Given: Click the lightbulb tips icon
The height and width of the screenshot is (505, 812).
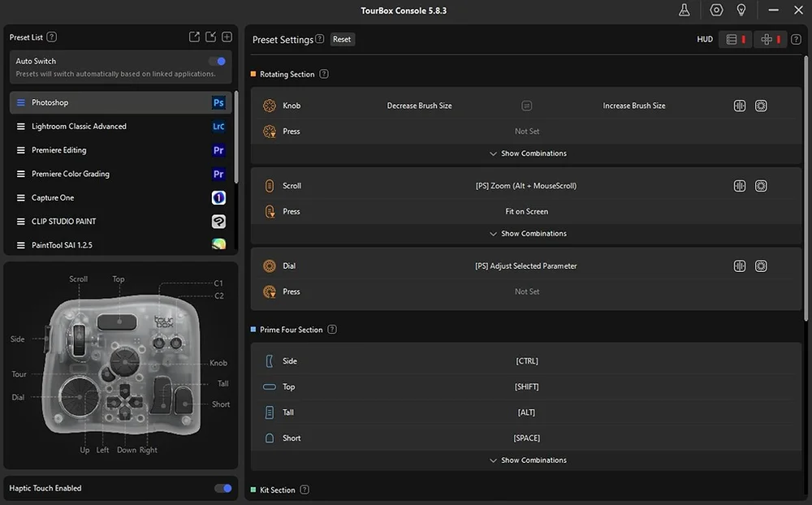Looking at the screenshot, I should coord(741,10).
